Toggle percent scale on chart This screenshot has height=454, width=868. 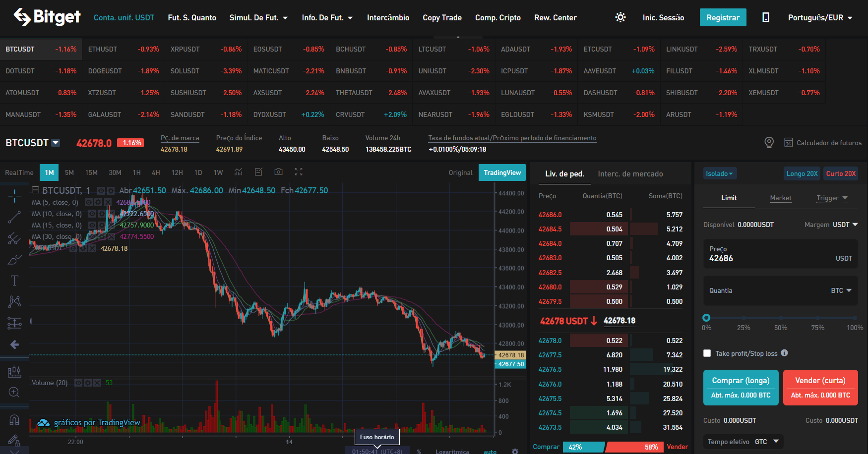point(419,452)
